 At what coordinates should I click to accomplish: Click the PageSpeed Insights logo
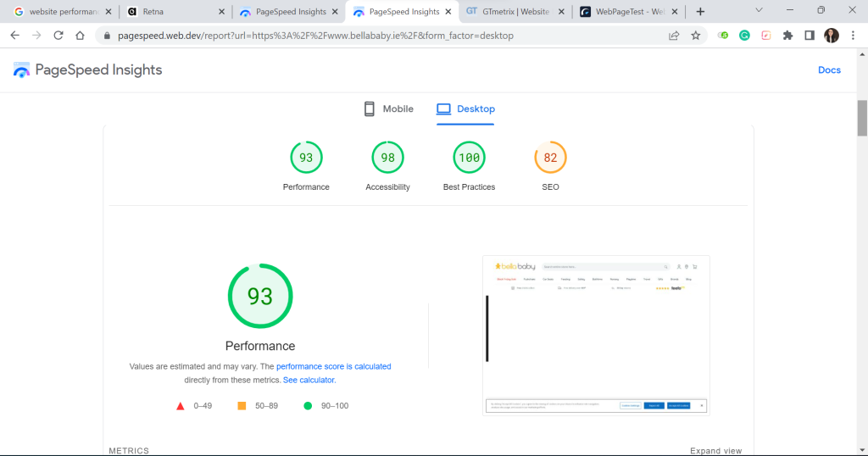click(x=21, y=70)
